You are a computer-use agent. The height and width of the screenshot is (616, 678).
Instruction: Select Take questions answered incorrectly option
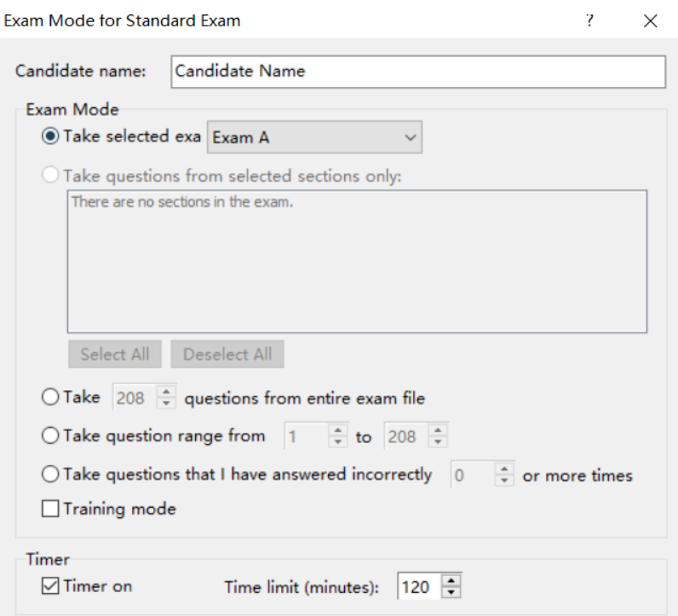click(51, 475)
